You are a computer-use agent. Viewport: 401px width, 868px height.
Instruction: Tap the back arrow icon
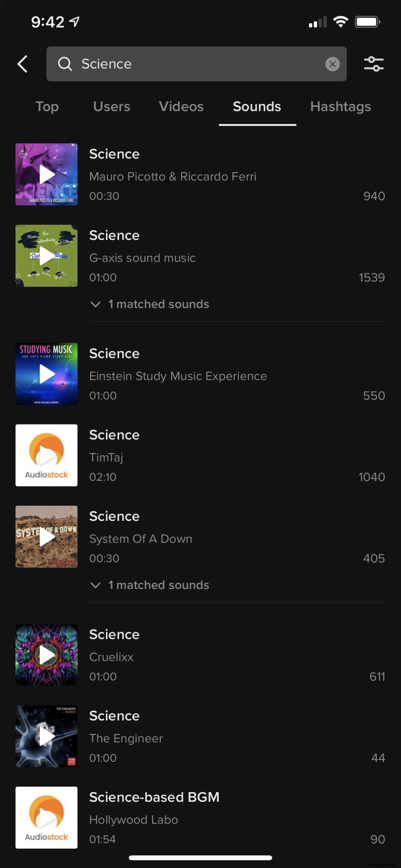point(23,64)
